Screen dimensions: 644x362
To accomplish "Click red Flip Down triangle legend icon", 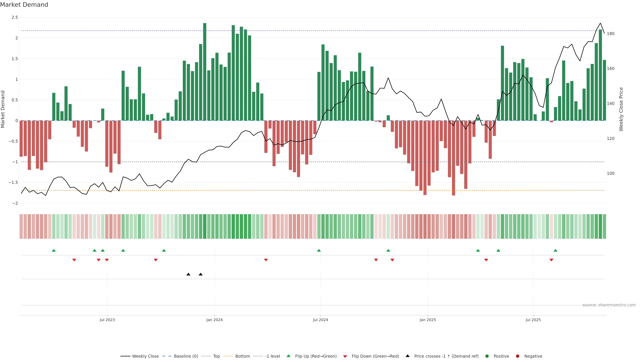I will tap(345, 356).
